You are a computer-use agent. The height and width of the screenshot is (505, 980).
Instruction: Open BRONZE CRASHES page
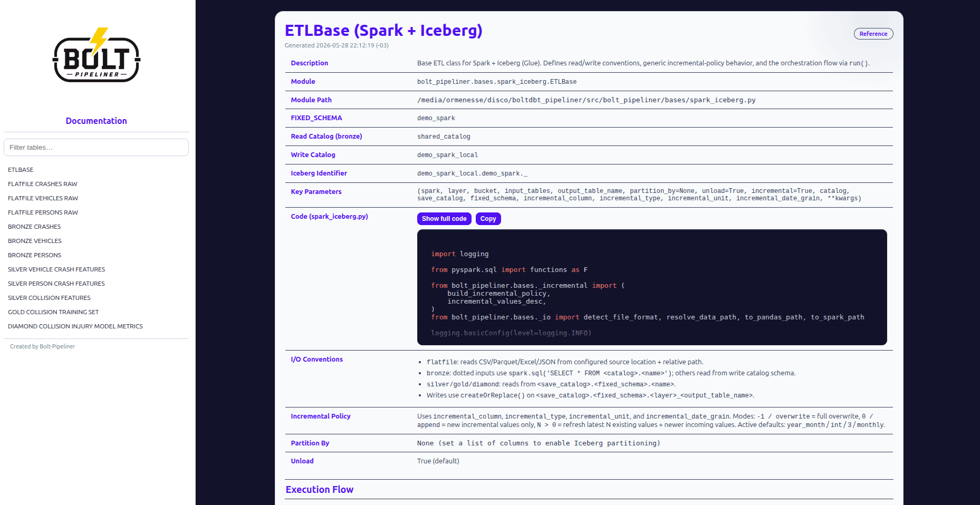point(34,227)
